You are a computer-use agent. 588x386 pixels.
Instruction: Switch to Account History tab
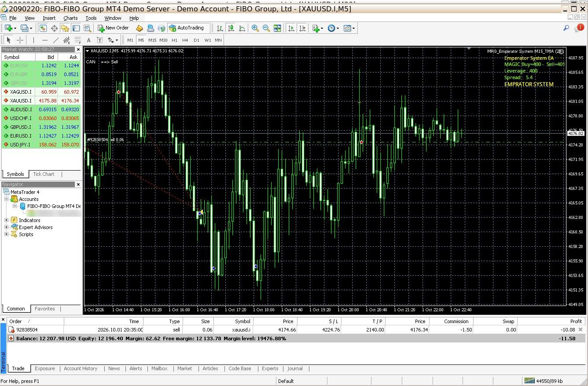(81, 368)
